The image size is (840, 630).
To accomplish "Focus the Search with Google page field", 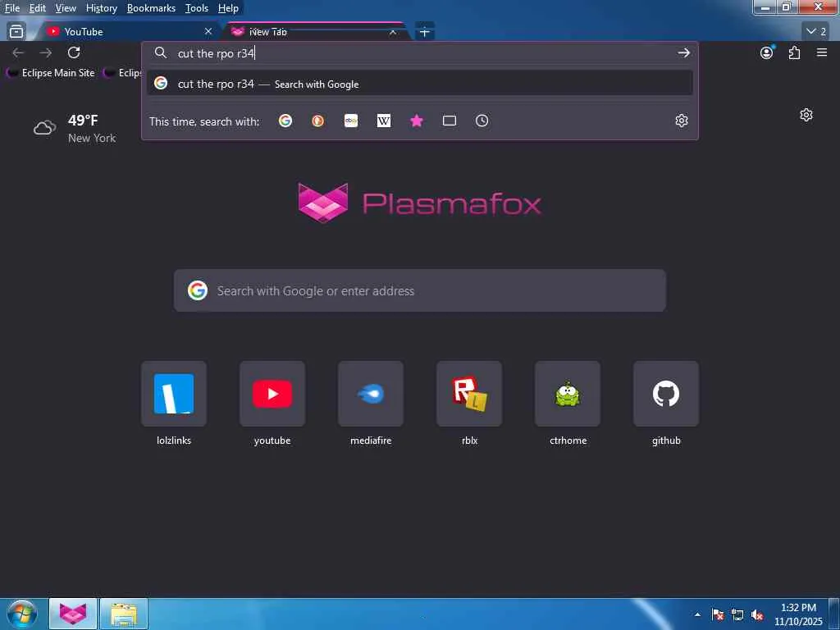I will pos(420,290).
